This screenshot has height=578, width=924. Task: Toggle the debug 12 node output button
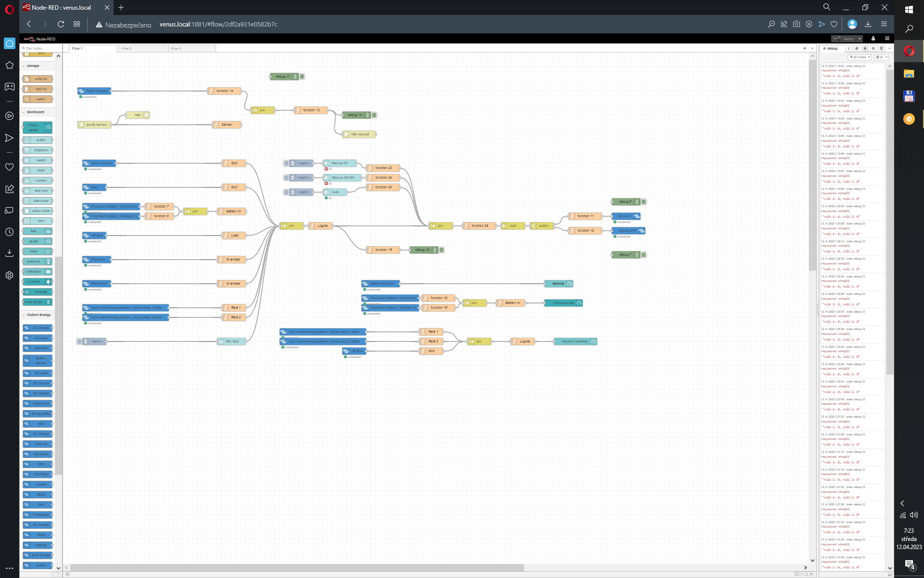(442, 250)
